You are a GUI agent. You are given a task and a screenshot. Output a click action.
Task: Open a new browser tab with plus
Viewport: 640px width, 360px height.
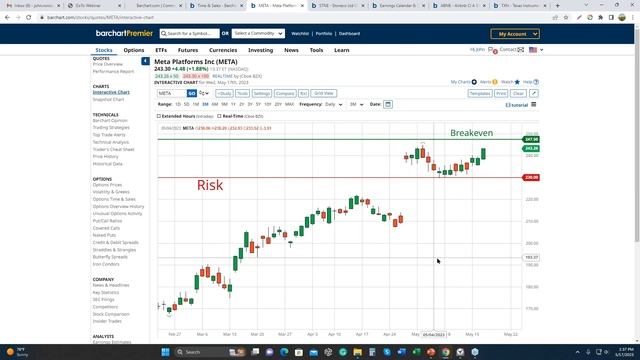[558, 6]
